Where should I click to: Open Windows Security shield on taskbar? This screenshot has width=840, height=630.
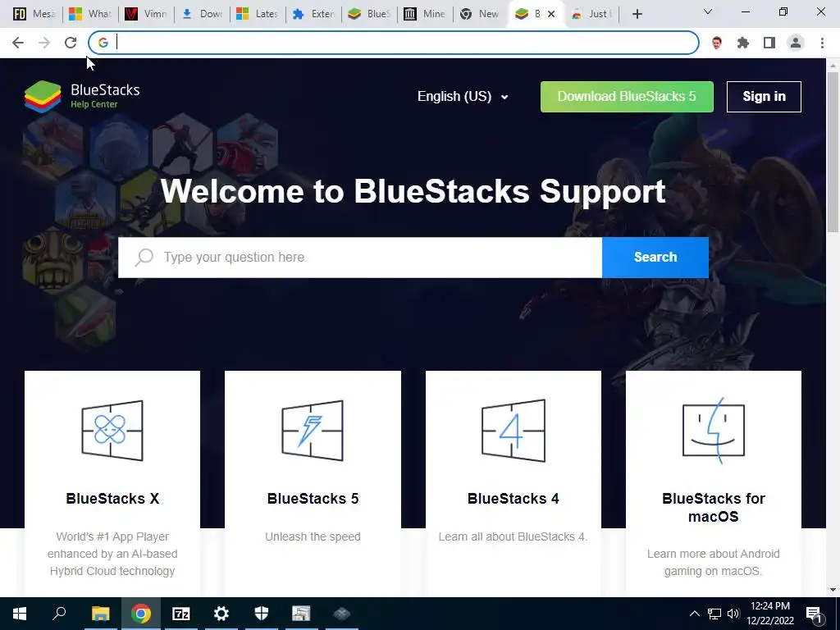pyautogui.click(x=262, y=614)
